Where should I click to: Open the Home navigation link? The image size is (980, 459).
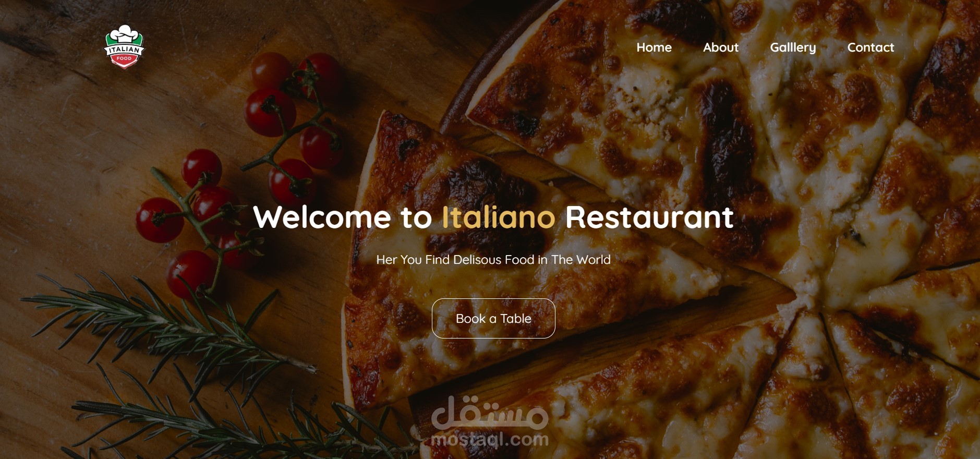(654, 47)
